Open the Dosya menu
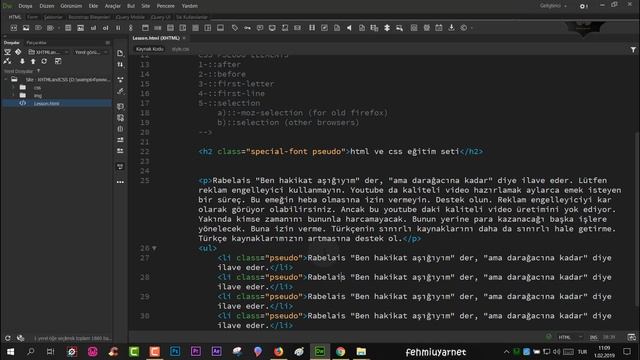 pos(25,6)
